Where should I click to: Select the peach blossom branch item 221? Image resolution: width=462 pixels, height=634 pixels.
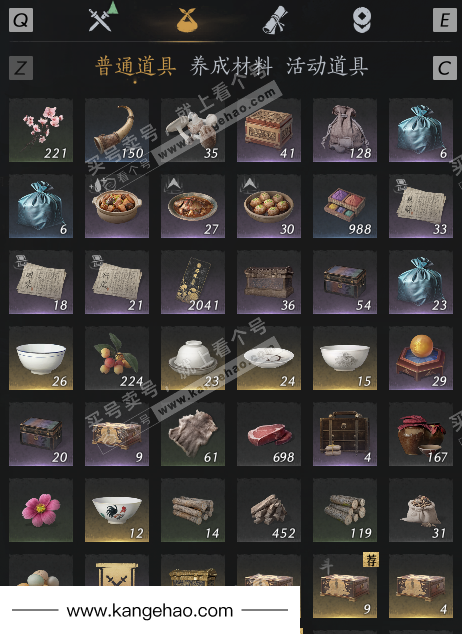click(41, 130)
